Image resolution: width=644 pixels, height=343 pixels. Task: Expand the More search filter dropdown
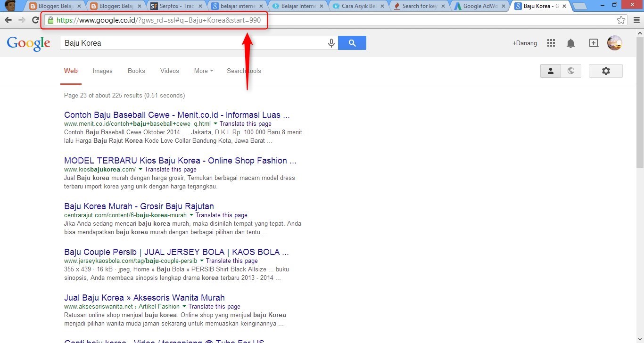[x=204, y=71]
